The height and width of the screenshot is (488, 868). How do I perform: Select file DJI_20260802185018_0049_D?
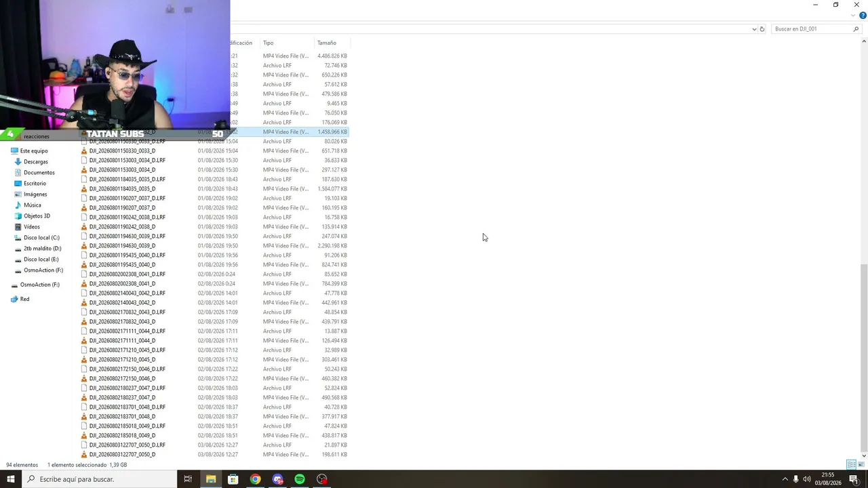point(122,436)
